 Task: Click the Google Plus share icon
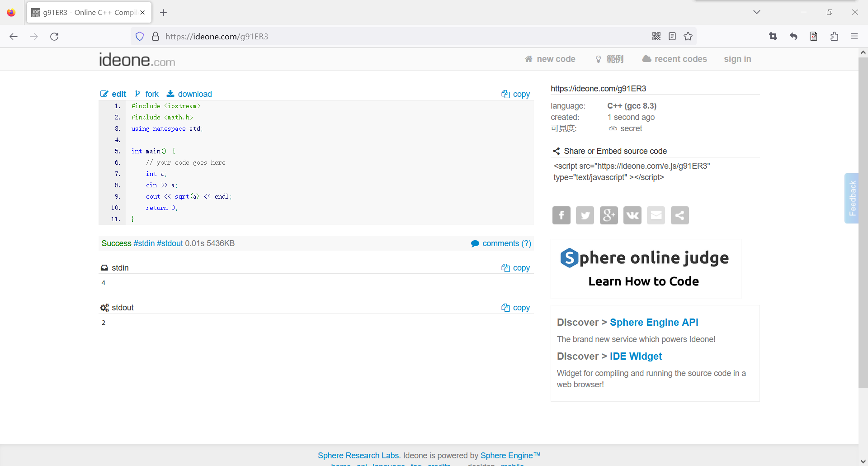pos(609,215)
